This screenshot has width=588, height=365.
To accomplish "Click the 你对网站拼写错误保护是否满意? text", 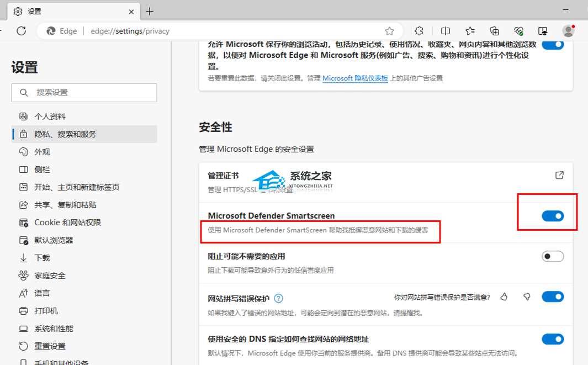I will point(442,298).
